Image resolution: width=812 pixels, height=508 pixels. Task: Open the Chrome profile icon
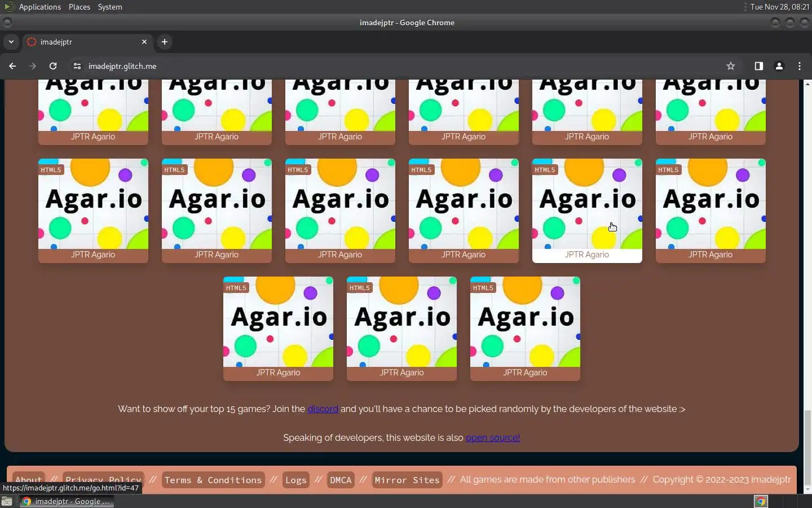(x=779, y=66)
